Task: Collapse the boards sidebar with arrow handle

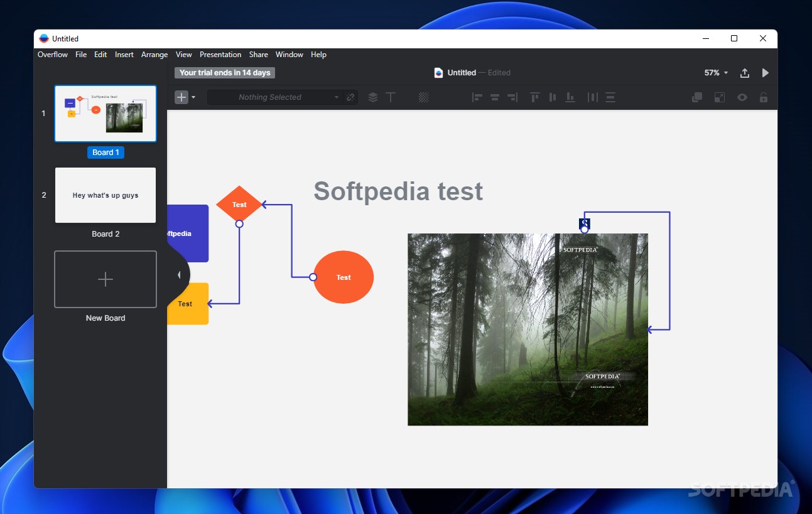Action: (179, 275)
